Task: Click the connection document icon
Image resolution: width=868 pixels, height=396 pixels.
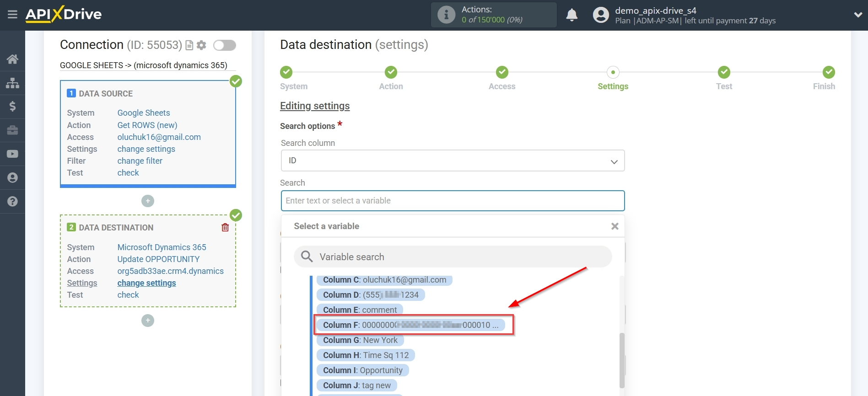Action: 189,45
